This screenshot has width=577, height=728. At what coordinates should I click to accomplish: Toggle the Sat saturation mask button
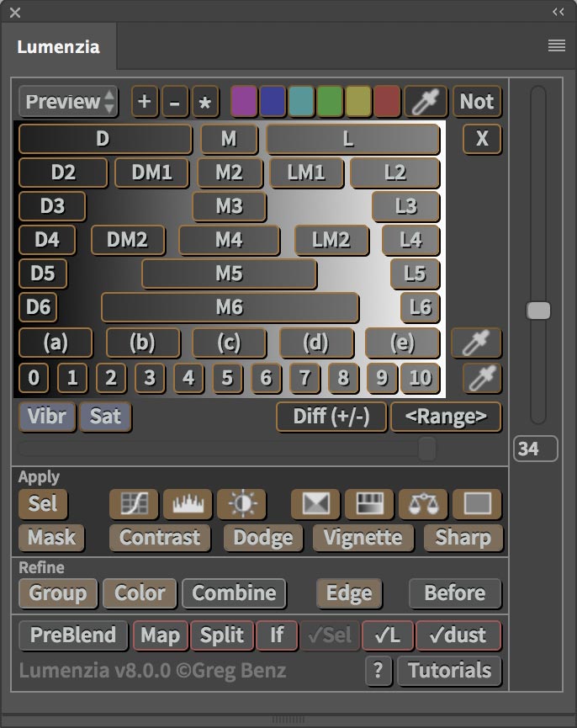105,417
